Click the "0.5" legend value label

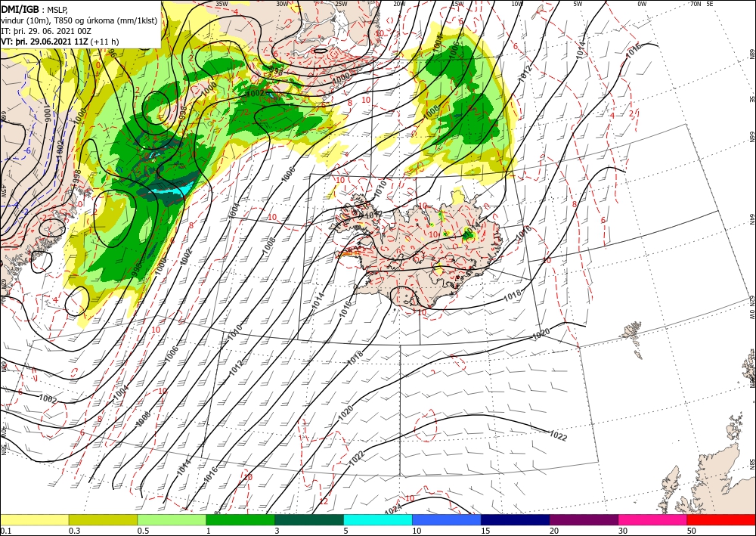[143, 531]
